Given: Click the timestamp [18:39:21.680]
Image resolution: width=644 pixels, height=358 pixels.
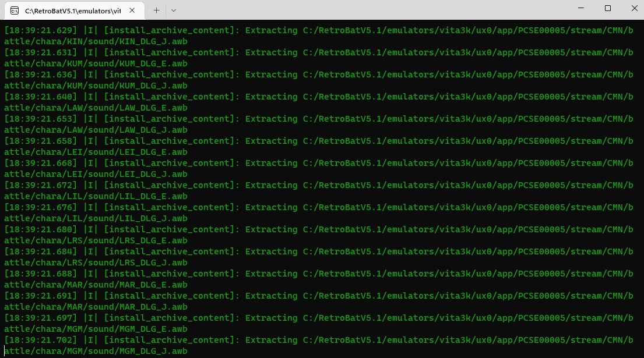Looking at the screenshot, I should coord(41,230).
